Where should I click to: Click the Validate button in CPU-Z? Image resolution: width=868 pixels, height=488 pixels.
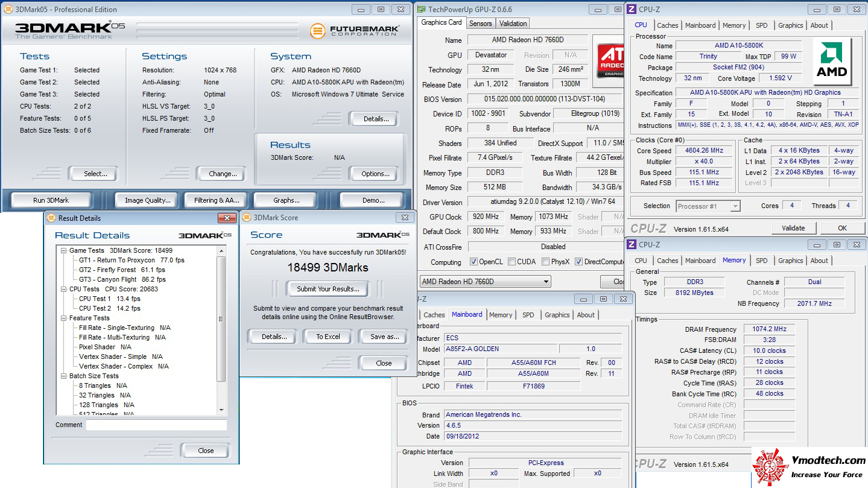pyautogui.click(x=793, y=228)
